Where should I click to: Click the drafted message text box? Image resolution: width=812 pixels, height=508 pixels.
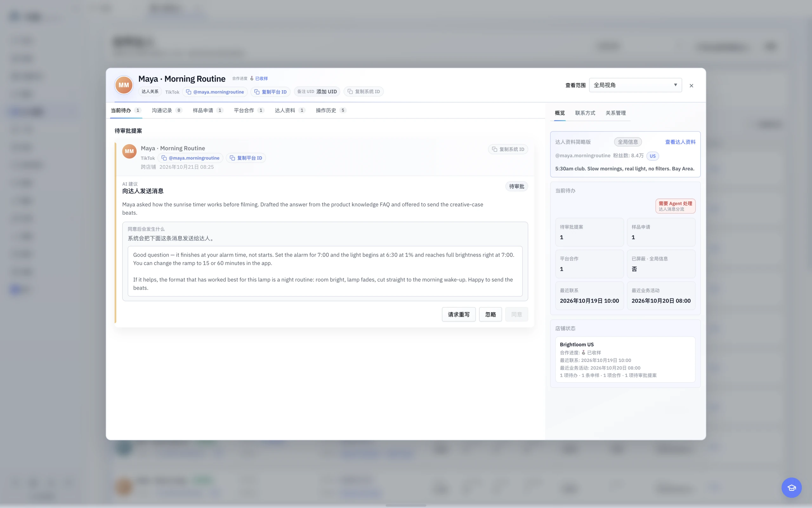(x=325, y=271)
